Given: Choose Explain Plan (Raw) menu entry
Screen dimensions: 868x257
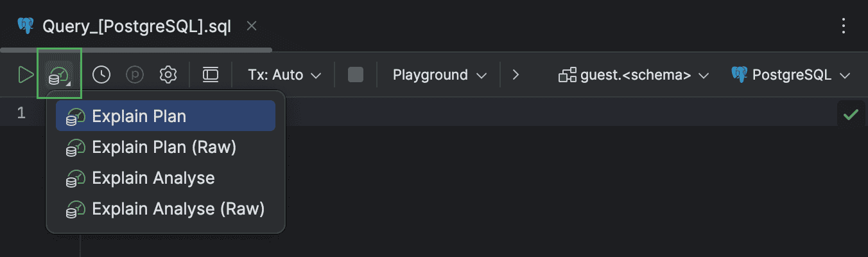Looking at the screenshot, I should point(165,147).
